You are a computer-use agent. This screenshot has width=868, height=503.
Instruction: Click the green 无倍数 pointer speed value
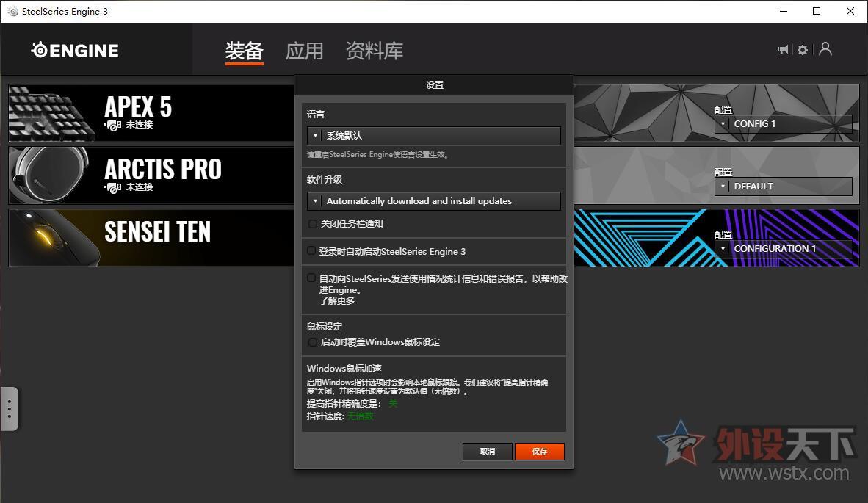click(361, 416)
